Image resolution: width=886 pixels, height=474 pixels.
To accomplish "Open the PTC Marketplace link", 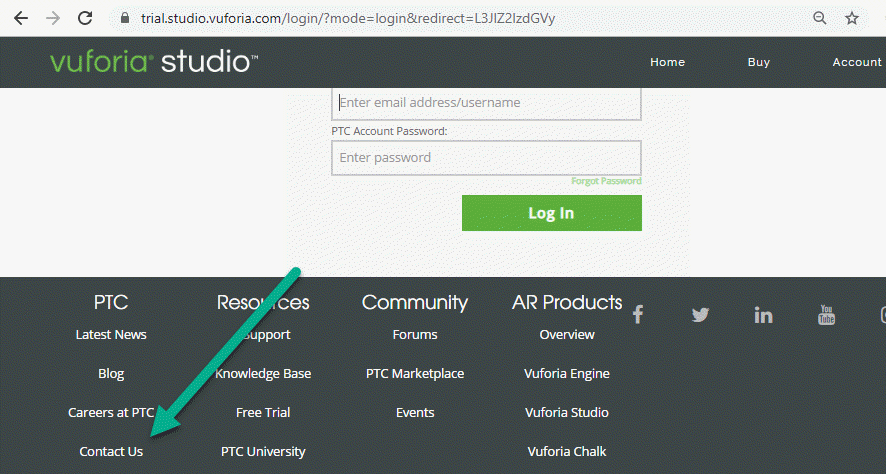I will coord(415,373).
